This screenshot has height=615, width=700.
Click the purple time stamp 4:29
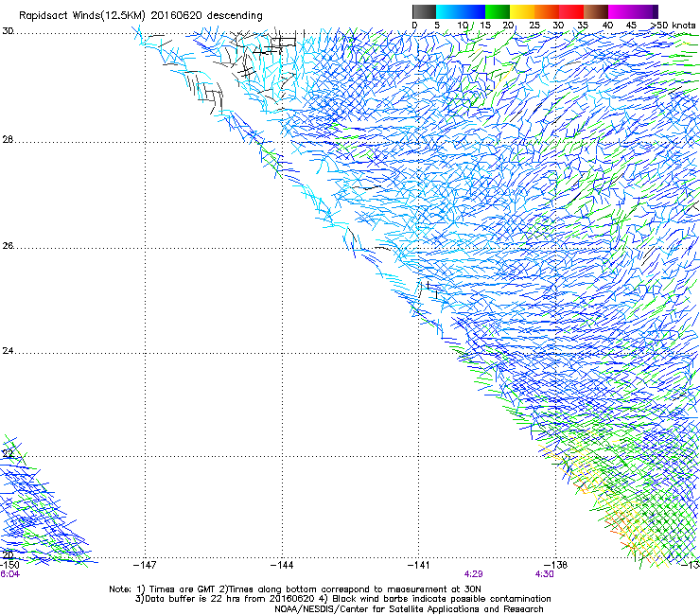474,574
